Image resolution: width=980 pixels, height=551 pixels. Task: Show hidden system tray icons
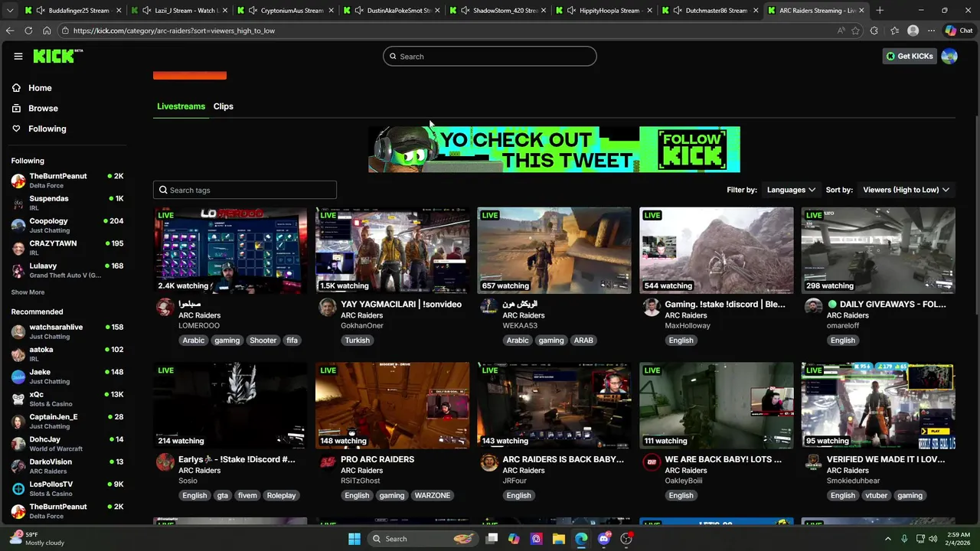tap(888, 539)
